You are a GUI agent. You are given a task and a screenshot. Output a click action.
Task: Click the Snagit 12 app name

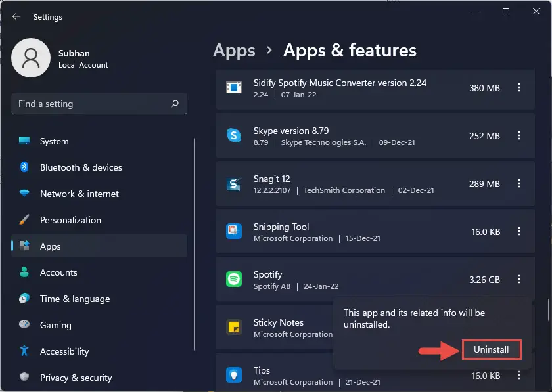(x=272, y=179)
